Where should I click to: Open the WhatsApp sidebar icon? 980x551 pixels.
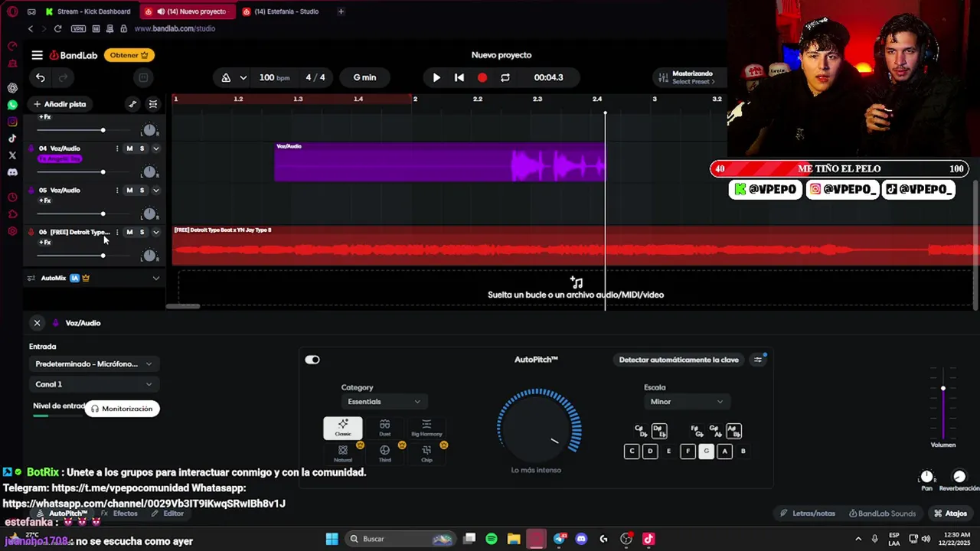[12, 105]
